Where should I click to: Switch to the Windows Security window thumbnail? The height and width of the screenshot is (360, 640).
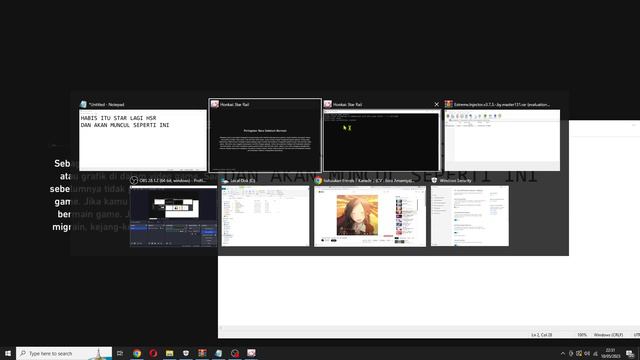click(x=470, y=216)
